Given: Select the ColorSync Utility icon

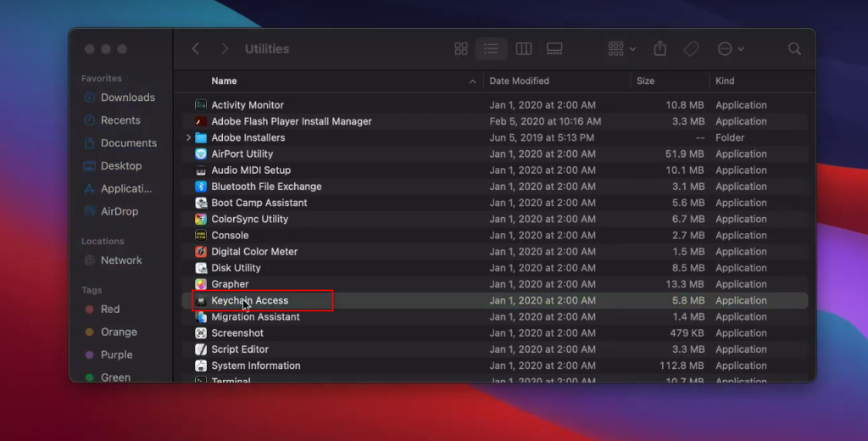Looking at the screenshot, I should [201, 219].
